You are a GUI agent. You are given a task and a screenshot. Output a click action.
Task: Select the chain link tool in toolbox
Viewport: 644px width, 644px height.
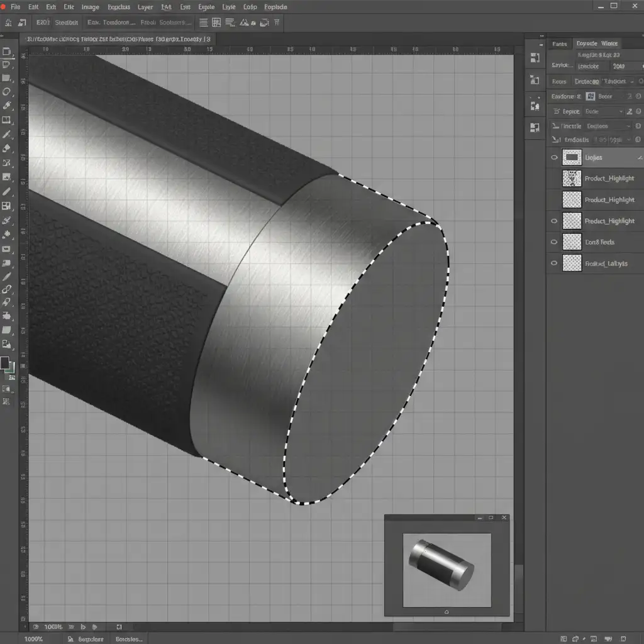coord(7,289)
